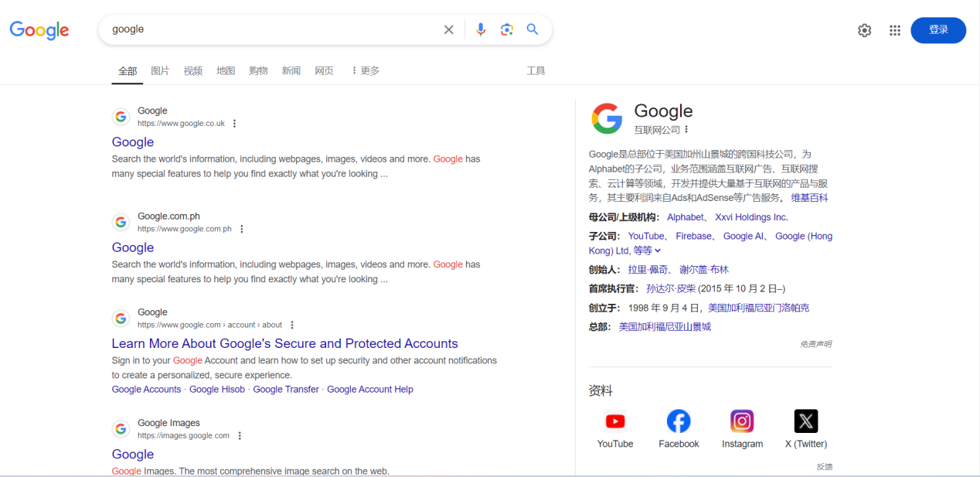The height and width of the screenshot is (477, 980).
Task: Open the Xxvi Holdings Inc. link
Action: point(751,217)
